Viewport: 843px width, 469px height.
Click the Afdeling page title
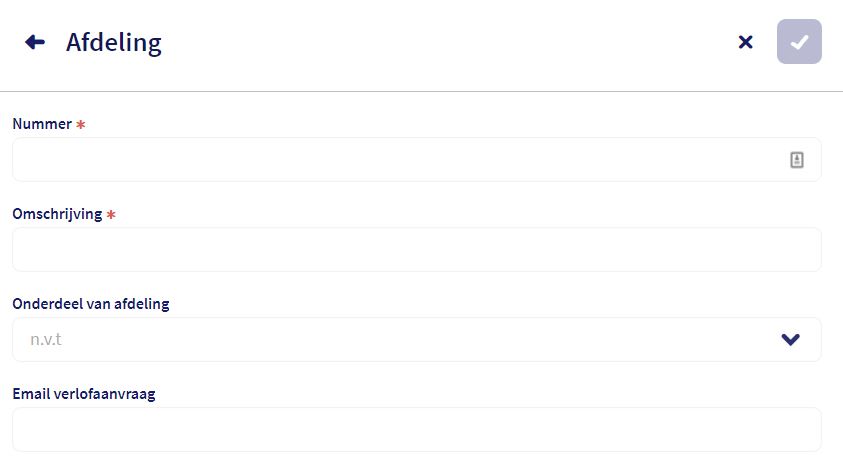[113, 42]
